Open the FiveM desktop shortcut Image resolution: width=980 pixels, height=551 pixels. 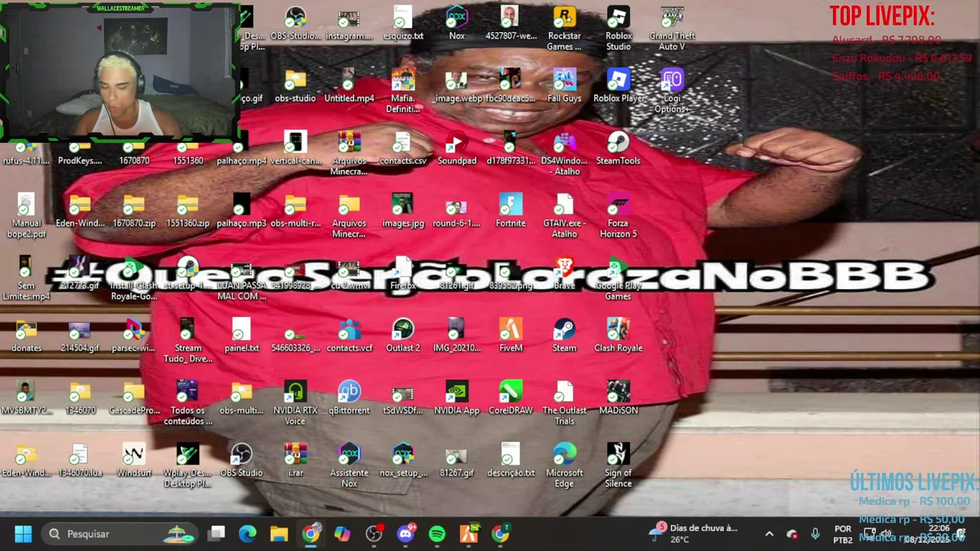pos(511,336)
